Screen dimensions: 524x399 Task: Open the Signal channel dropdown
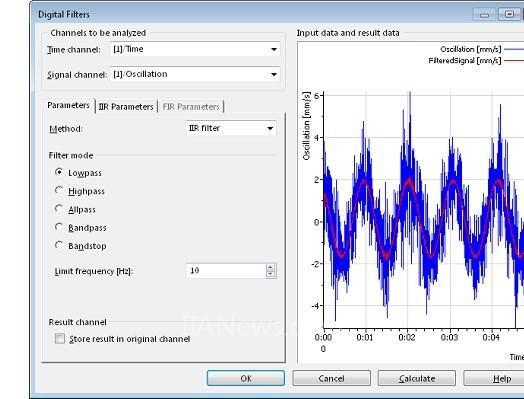195,74
